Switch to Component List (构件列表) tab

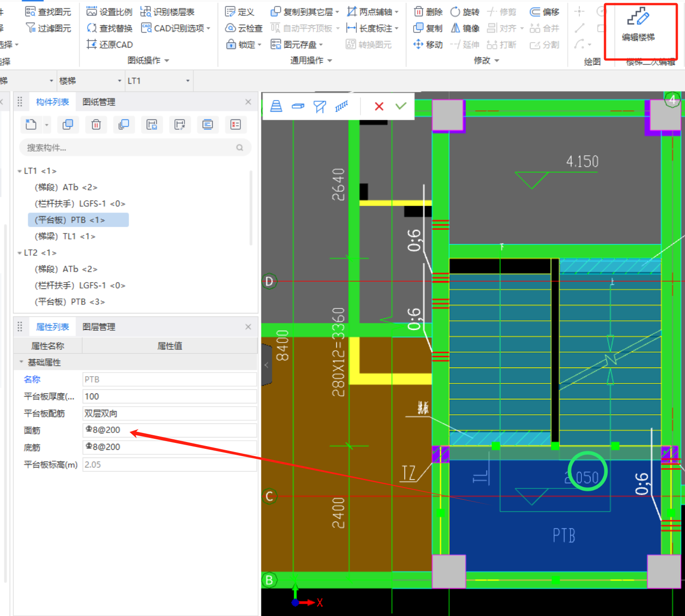52,102
